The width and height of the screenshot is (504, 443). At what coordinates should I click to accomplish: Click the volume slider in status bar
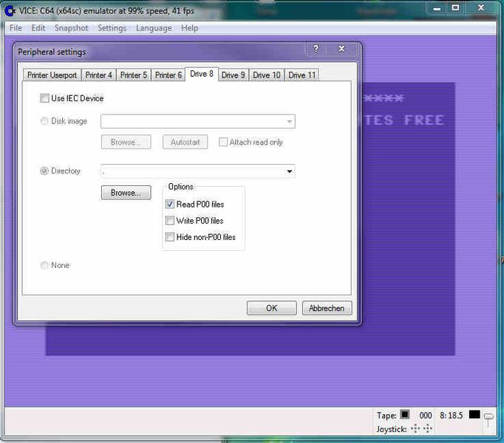tap(489, 419)
